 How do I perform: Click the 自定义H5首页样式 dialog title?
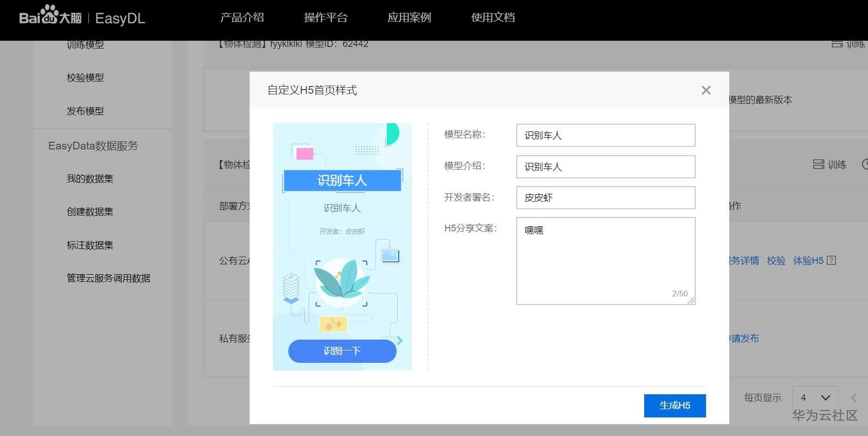[312, 90]
